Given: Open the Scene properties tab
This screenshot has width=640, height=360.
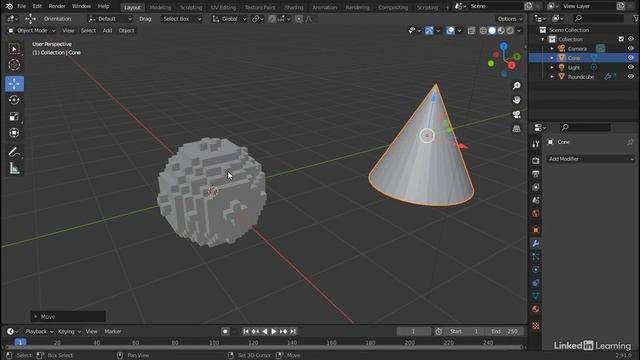Looking at the screenshot, I should [x=536, y=200].
